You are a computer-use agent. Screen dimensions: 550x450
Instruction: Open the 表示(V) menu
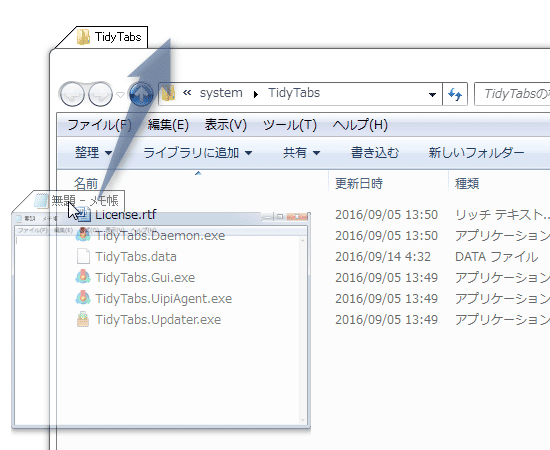click(x=226, y=125)
